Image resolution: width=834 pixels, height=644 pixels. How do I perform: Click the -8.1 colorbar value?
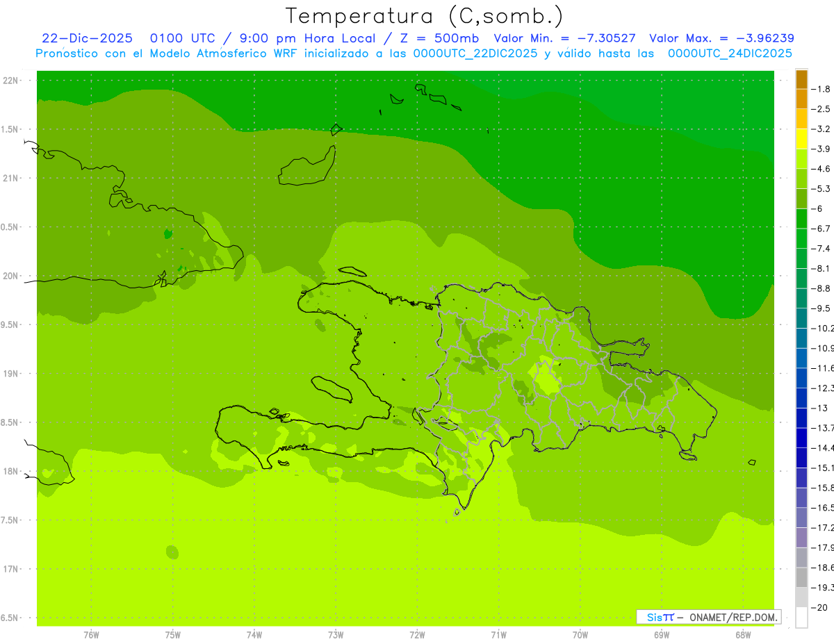click(821, 268)
